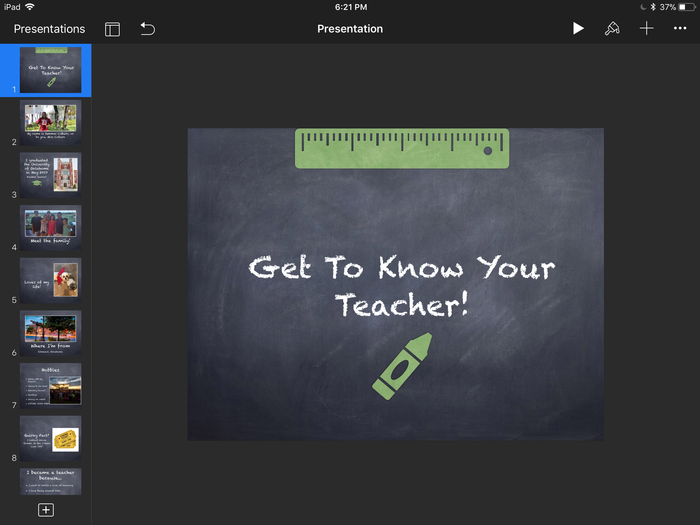Open slide 4 Meet the Family
Screen dimensions: 700x525
[51, 227]
